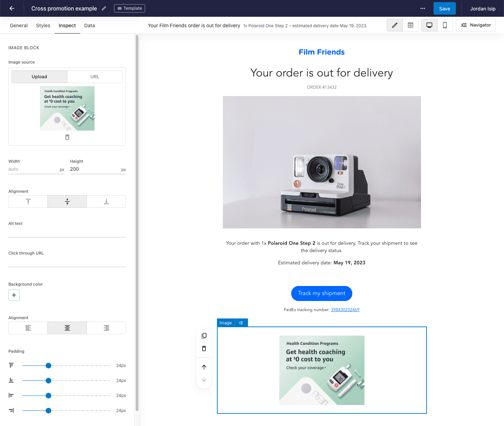Click the estimated delivery date text
Screen dimensions: 504x426
tap(322, 263)
